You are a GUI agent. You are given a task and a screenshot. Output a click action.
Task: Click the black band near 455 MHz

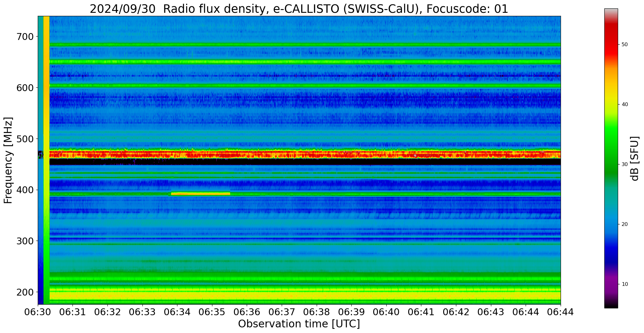(x=305, y=162)
